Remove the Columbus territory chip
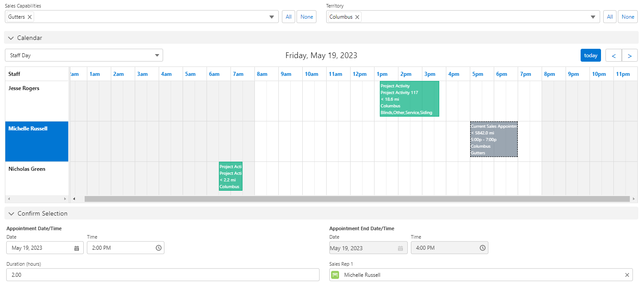Image resolution: width=644 pixels, height=283 pixels. pyautogui.click(x=357, y=16)
